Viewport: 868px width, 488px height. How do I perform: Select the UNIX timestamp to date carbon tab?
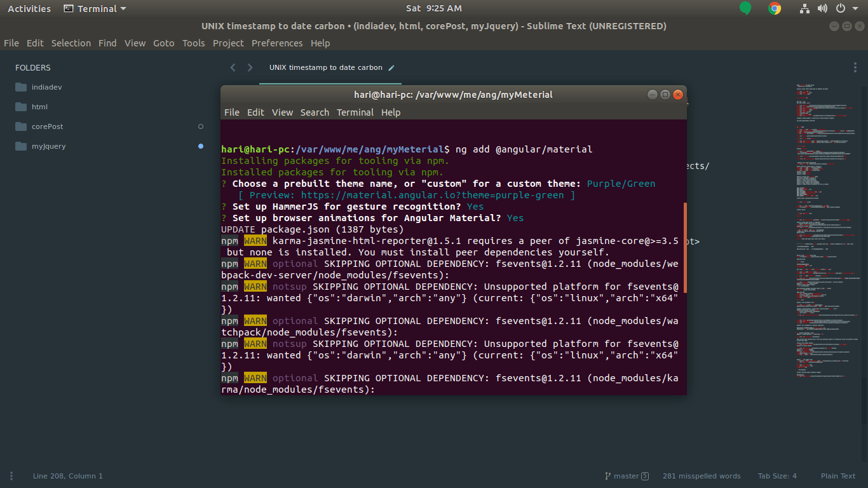click(x=325, y=67)
